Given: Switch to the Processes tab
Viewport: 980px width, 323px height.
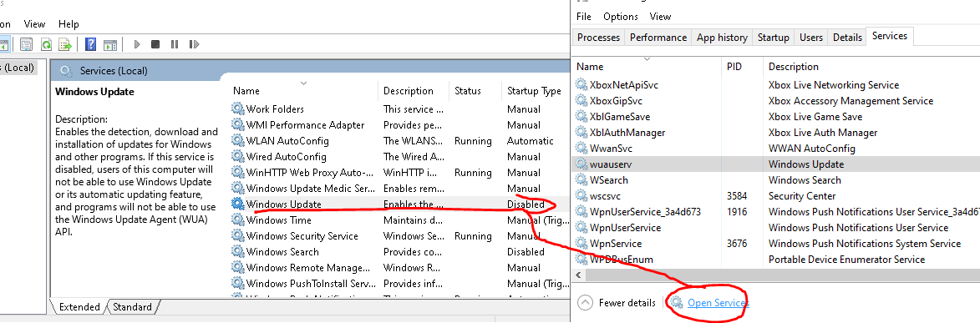Looking at the screenshot, I should click(x=599, y=38).
